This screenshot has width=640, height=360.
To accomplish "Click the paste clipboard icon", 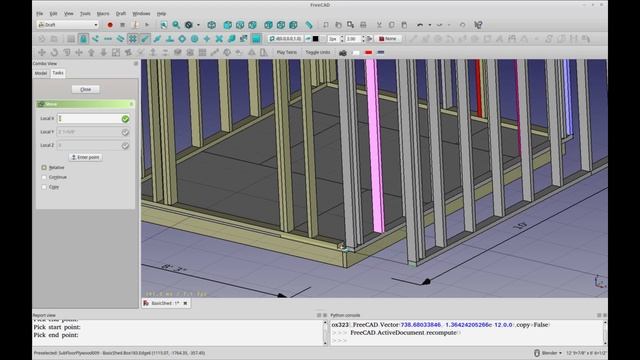I will point(404,25).
